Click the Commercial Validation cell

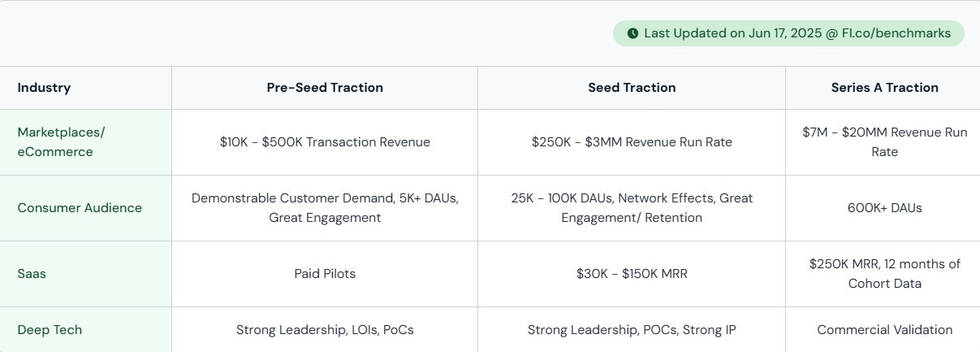(x=883, y=330)
